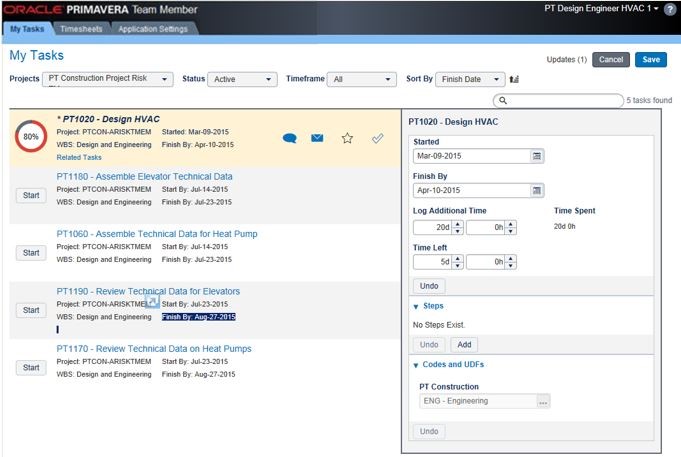Click the help question mark icon
The height and width of the screenshot is (457, 681).
670,10
